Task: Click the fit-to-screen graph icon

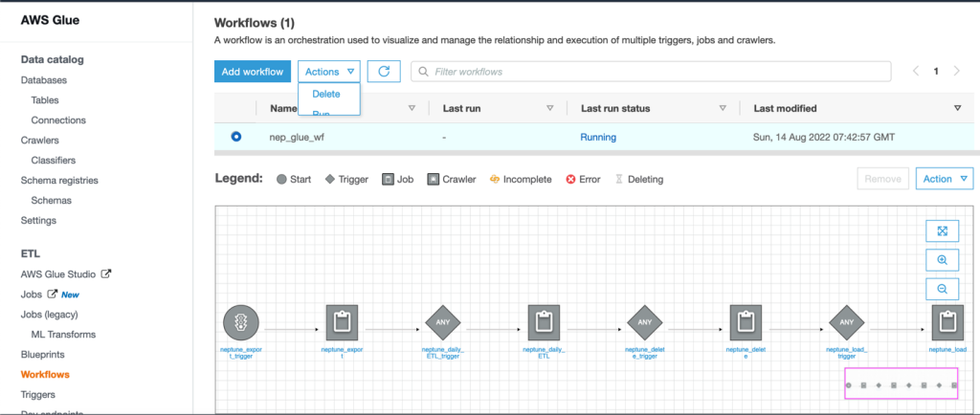Action: 943,230
